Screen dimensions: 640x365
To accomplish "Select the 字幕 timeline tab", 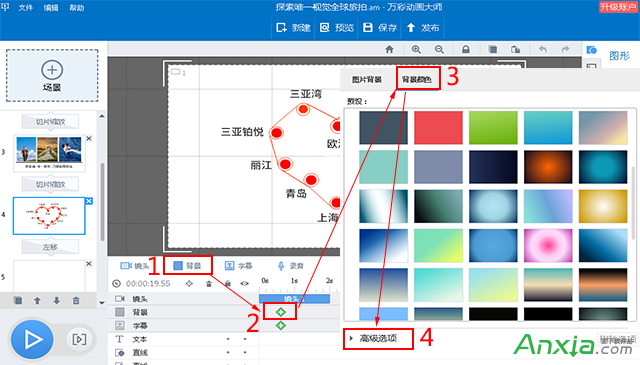I will (239, 266).
